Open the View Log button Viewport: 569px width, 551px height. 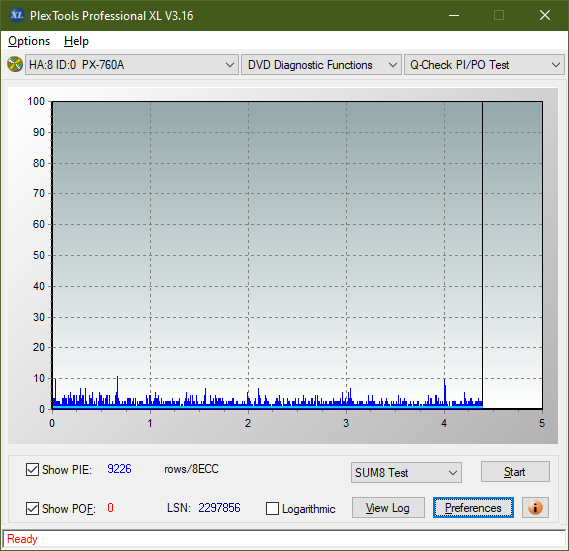click(x=388, y=507)
